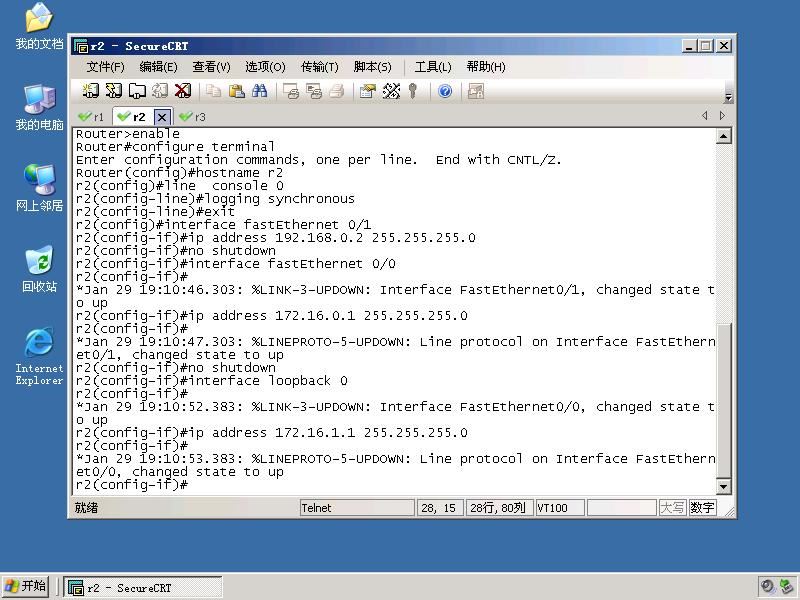Open the 工具(L) menu
The height and width of the screenshot is (600, 800).
tap(433, 67)
